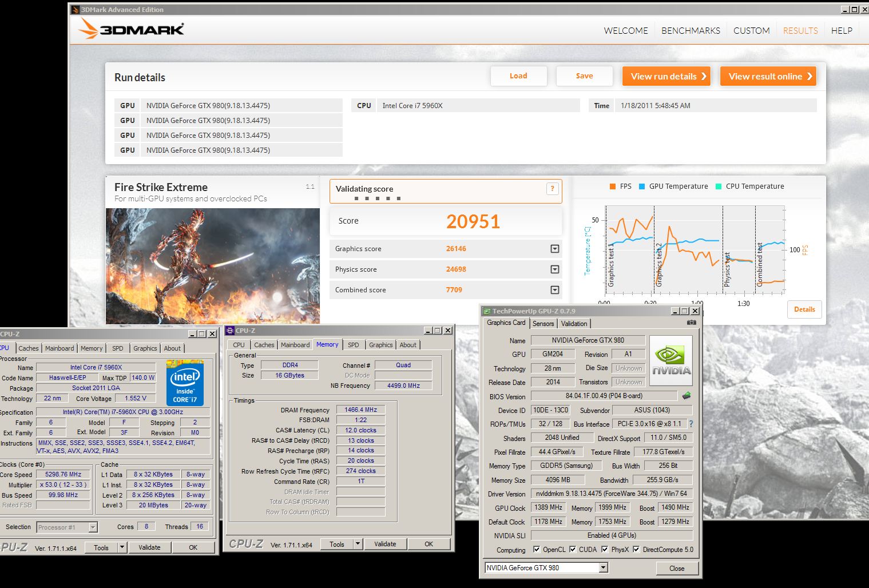Click the Core Voltage 1.552 V value

(135, 398)
